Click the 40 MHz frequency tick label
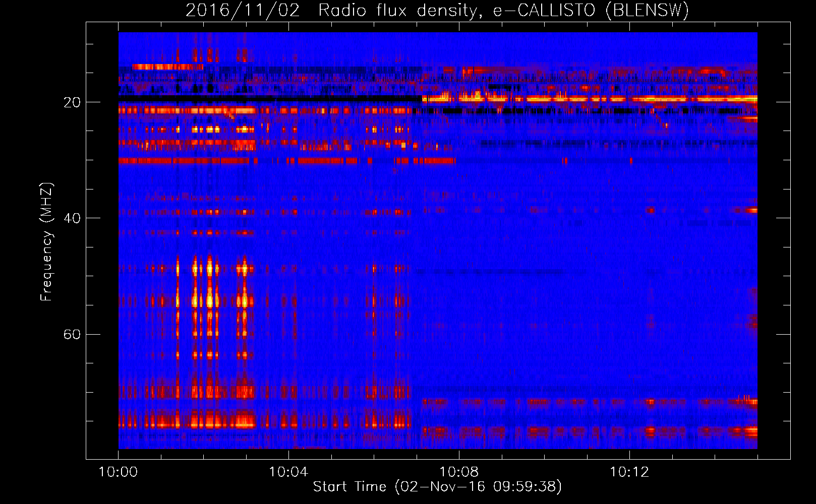Screen dimensions: 816x504 tap(72, 219)
